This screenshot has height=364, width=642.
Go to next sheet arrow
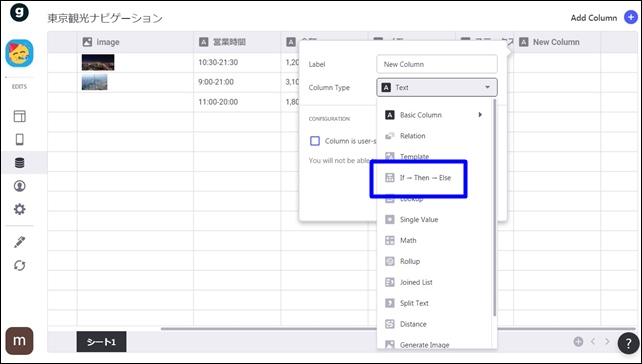pos(607,341)
